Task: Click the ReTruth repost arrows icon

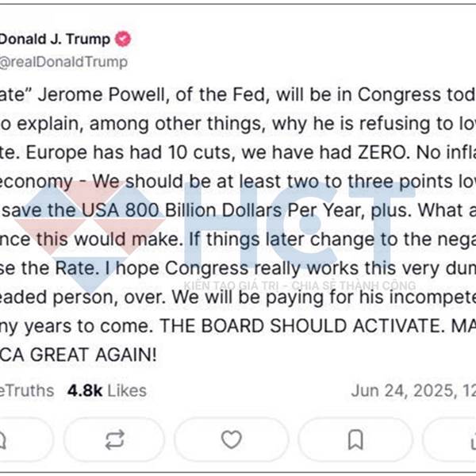Action: click(114, 440)
